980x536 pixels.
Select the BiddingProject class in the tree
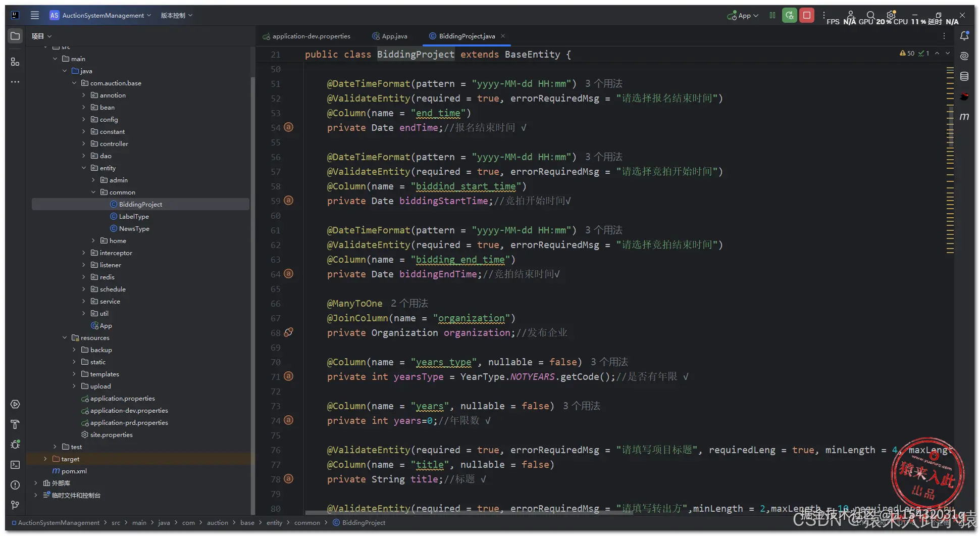click(140, 204)
